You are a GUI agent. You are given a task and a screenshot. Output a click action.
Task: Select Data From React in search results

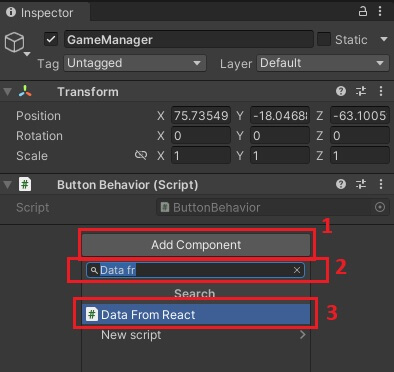pyautogui.click(x=196, y=314)
